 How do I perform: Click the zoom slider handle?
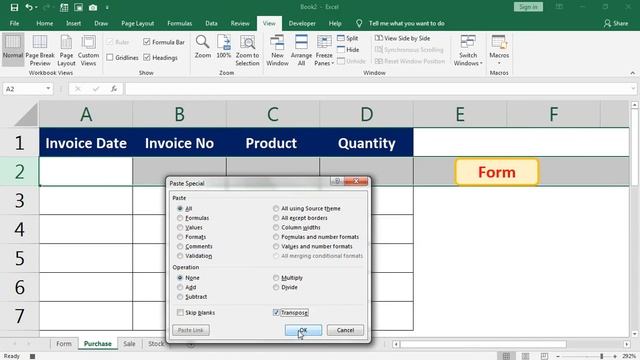pos(602,356)
